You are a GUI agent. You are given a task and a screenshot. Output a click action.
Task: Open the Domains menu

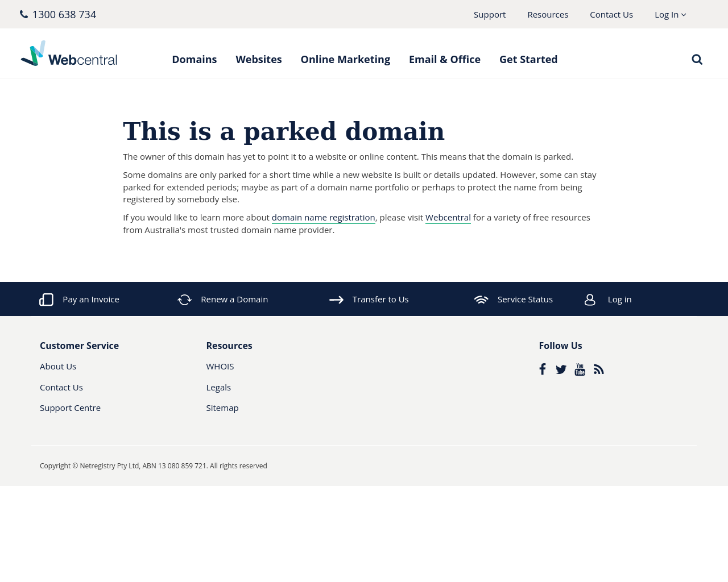click(x=194, y=60)
